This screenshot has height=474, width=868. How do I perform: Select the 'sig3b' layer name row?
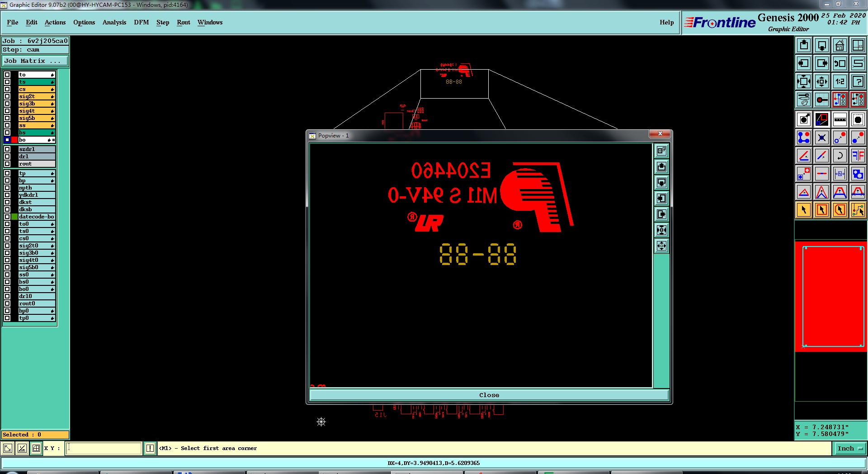click(37, 104)
